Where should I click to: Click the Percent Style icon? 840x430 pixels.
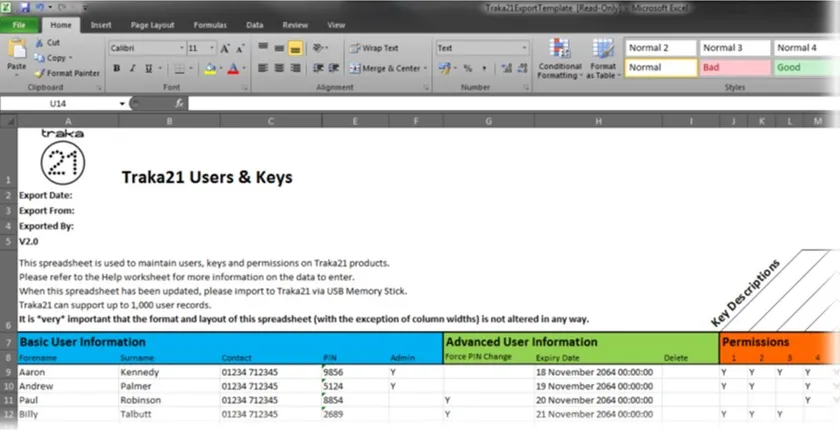point(468,68)
